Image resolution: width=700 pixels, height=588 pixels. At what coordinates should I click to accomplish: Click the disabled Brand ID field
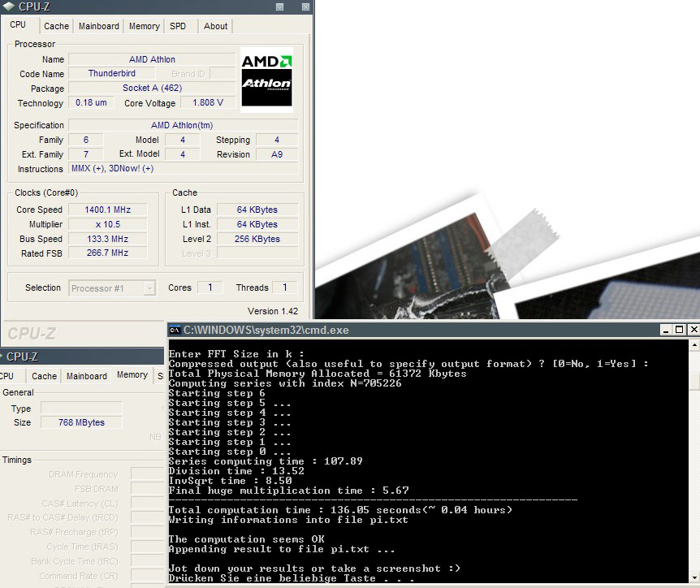pos(223,73)
